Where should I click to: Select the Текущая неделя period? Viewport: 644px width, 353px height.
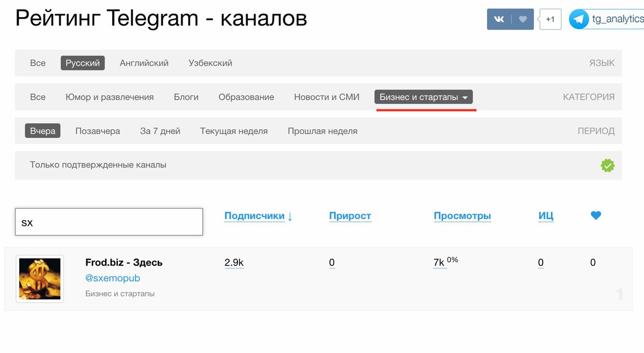click(234, 131)
